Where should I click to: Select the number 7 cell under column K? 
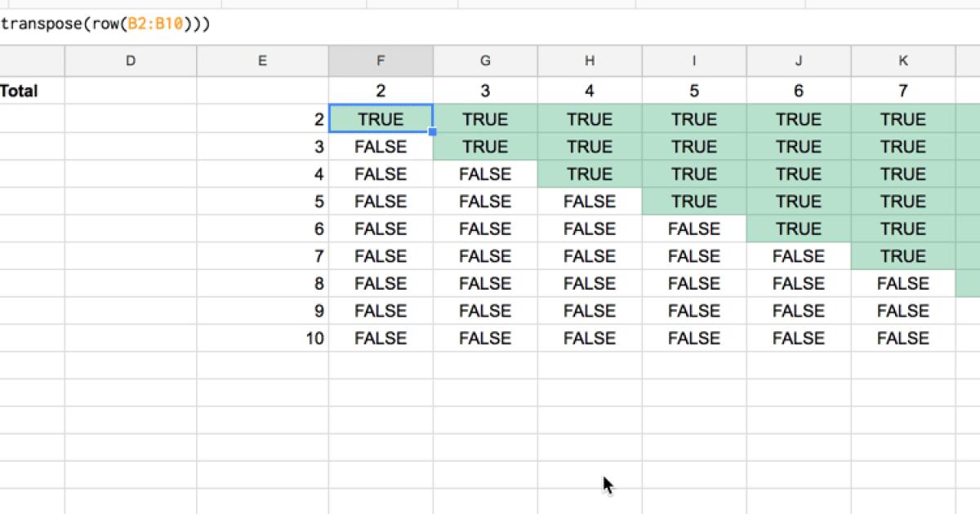click(903, 91)
